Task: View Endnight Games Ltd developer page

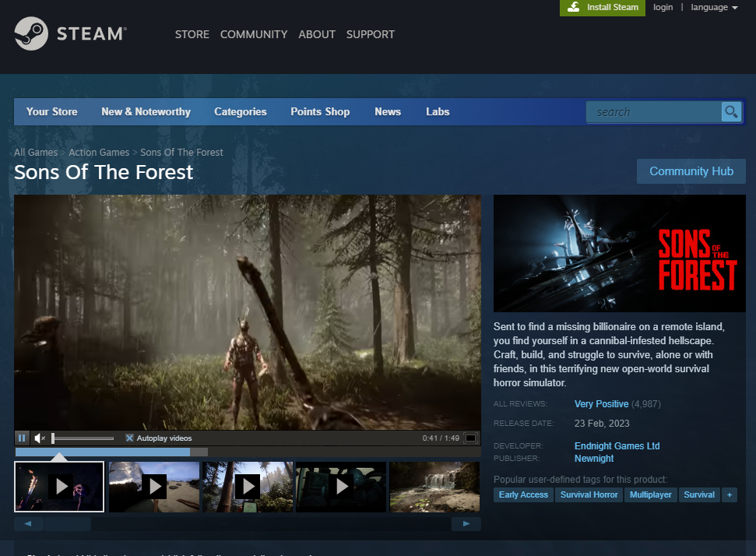Action: click(617, 445)
